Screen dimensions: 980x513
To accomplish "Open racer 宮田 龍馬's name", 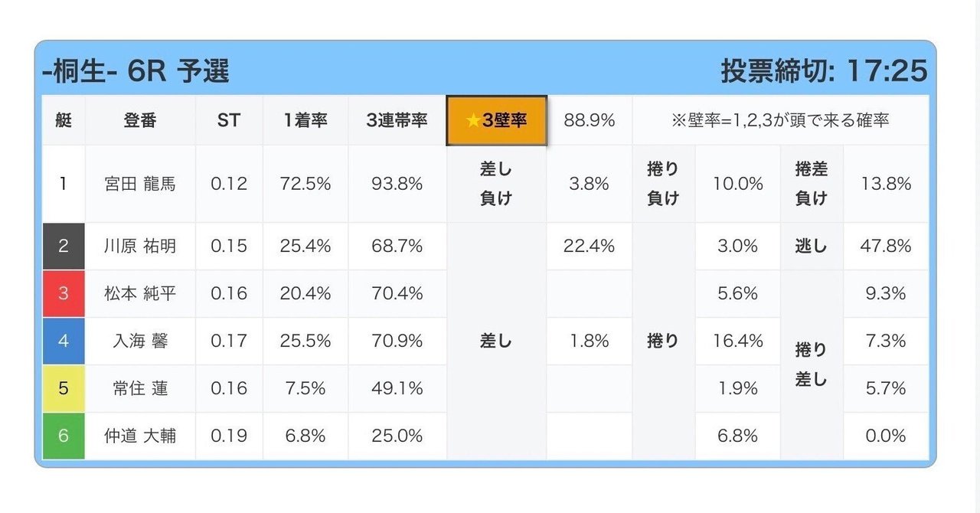I will pos(140,184).
